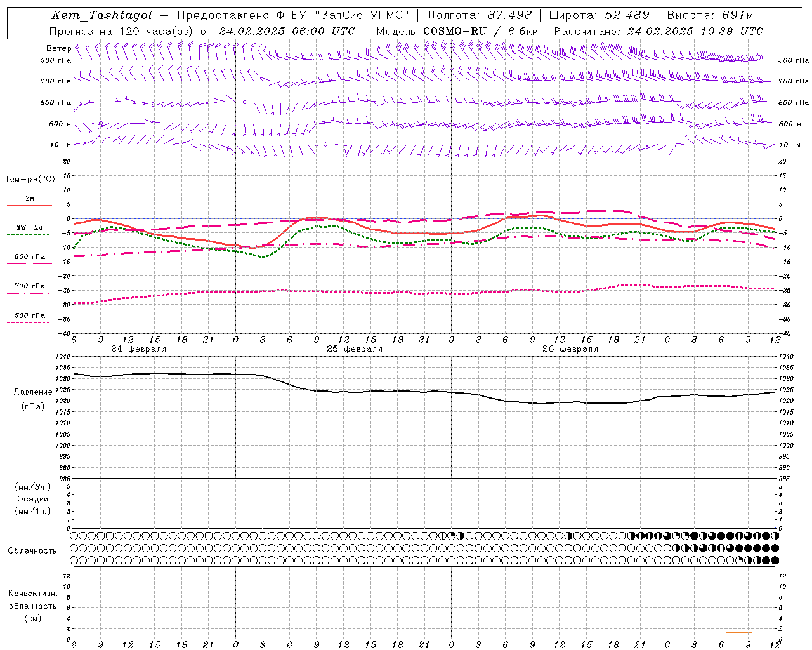Click the 'Высота: 691м' elevation text
Viewport: 812px width, 650px height.
tap(710, 15)
